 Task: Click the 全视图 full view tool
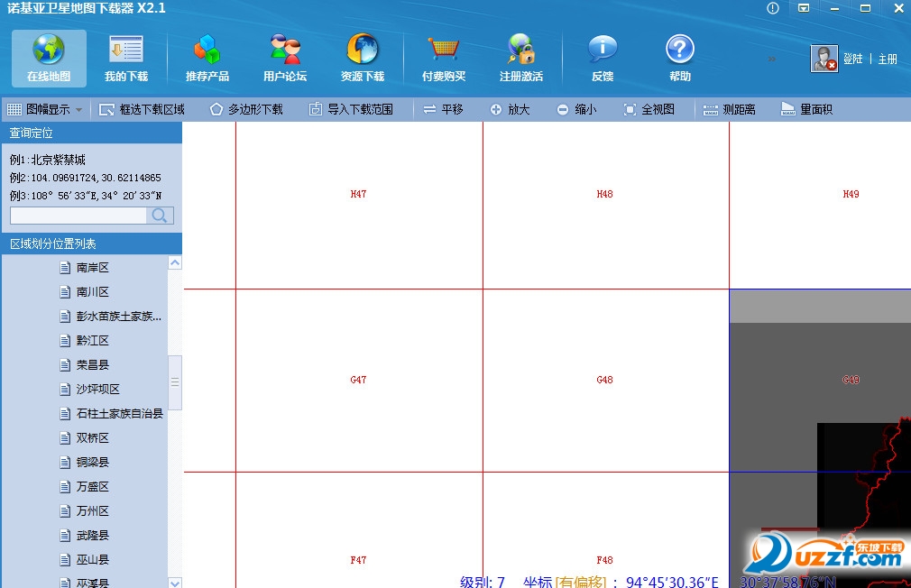pyautogui.click(x=649, y=109)
